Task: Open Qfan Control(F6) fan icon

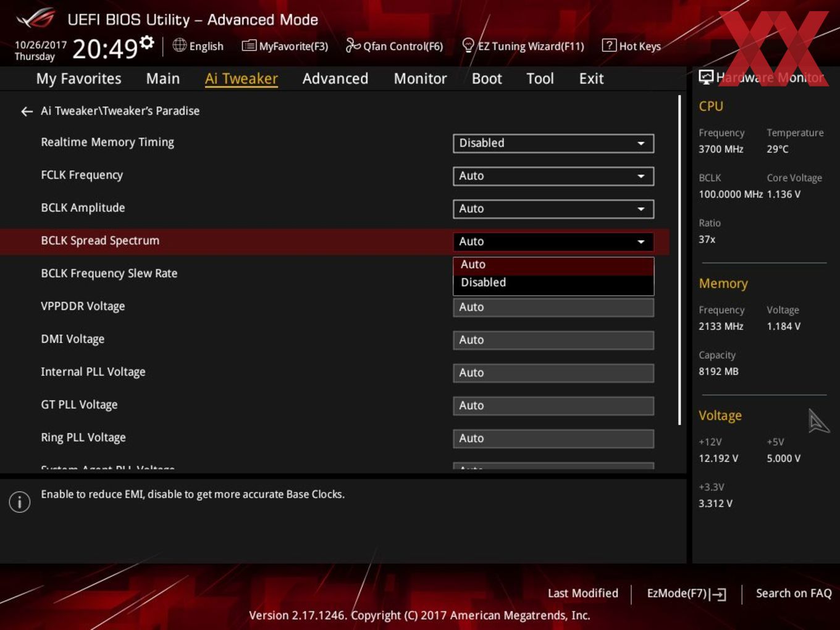Action: [353, 45]
